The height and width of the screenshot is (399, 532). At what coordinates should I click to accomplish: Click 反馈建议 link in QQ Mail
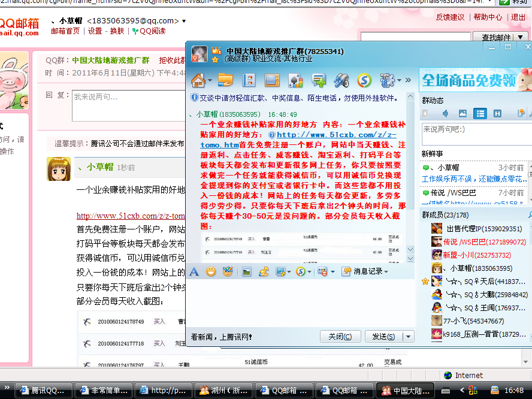pos(451,17)
